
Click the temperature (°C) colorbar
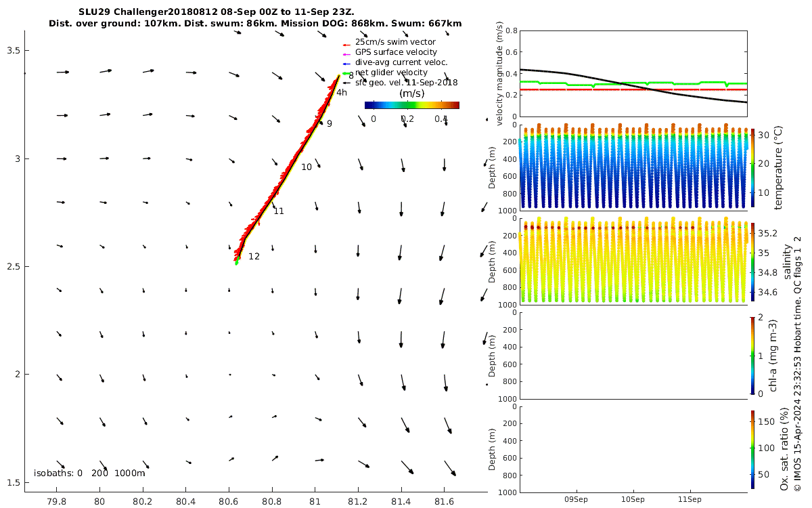click(x=752, y=168)
